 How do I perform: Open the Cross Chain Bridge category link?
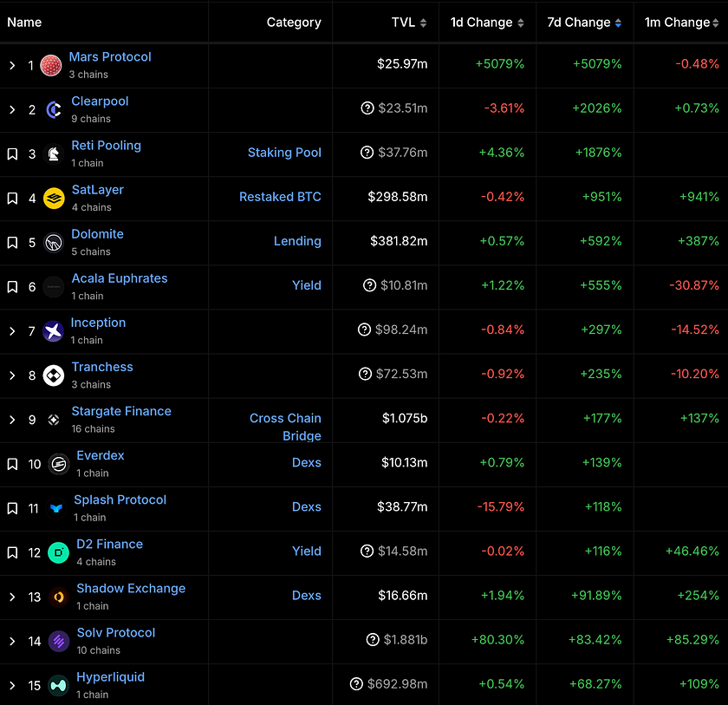(x=285, y=427)
